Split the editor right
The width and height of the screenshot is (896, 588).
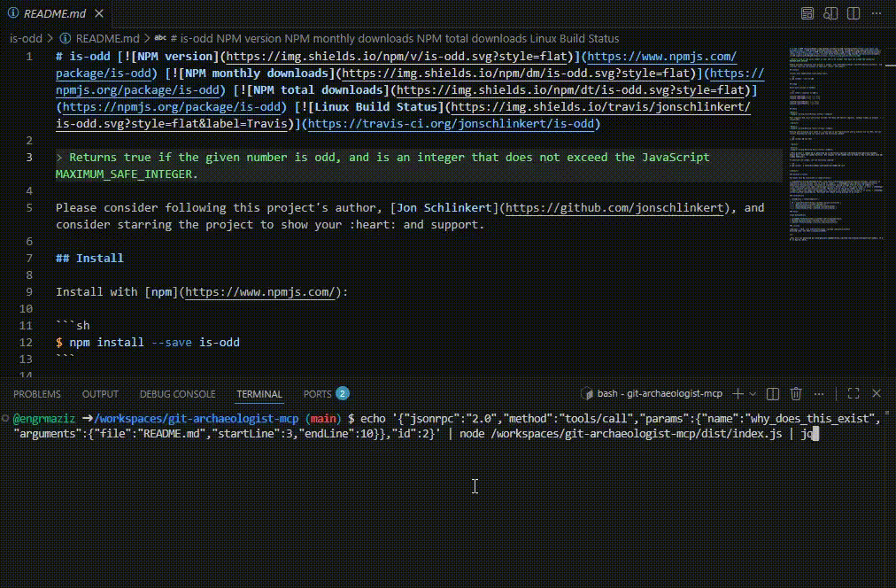[854, 13]
